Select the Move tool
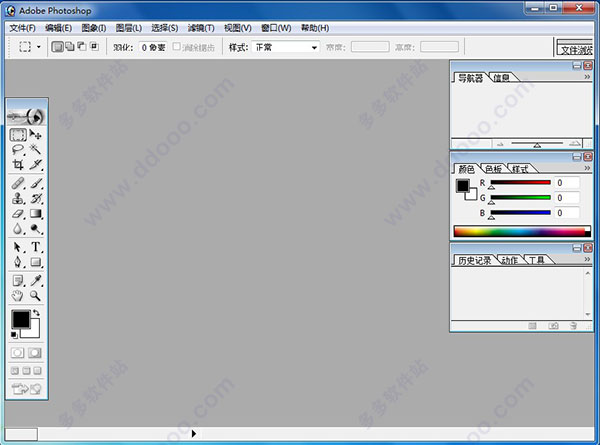Viewport: 600px width, 445px height. [36, 135]
